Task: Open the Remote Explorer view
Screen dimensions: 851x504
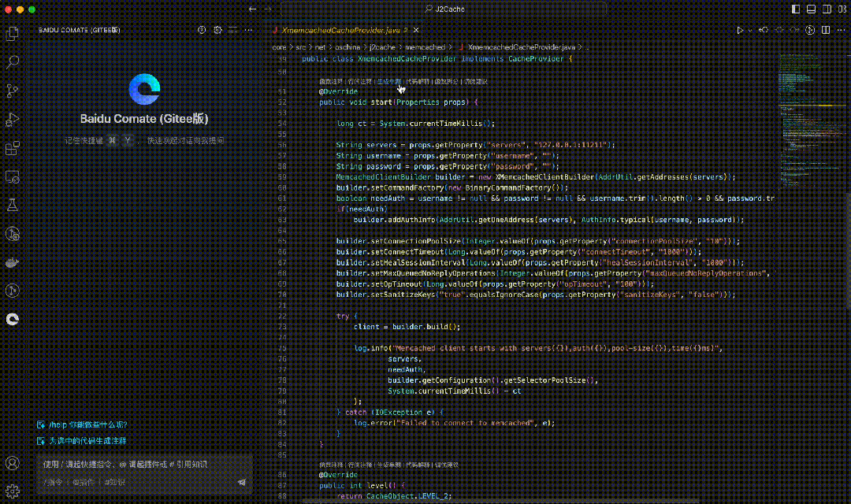Action: (x=12, y=177)
